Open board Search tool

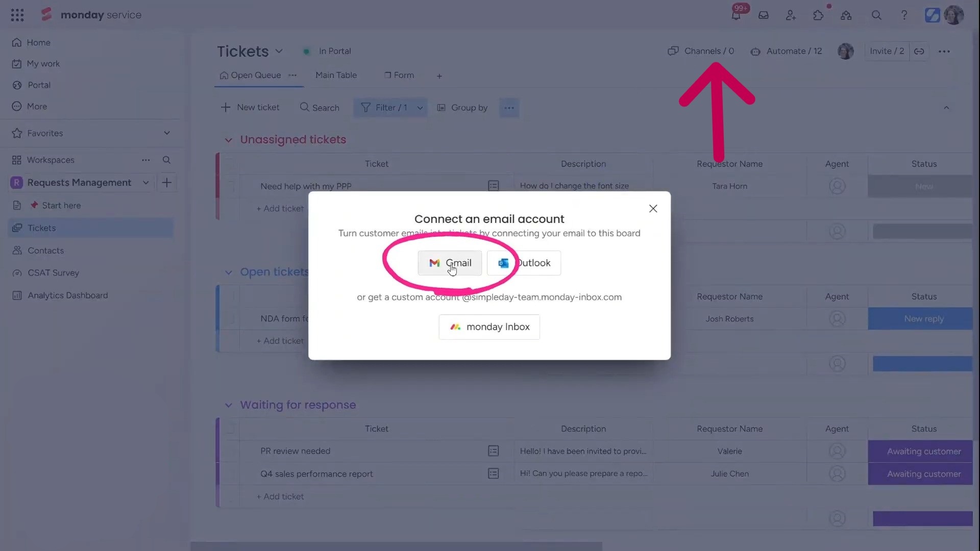(320, 108)
